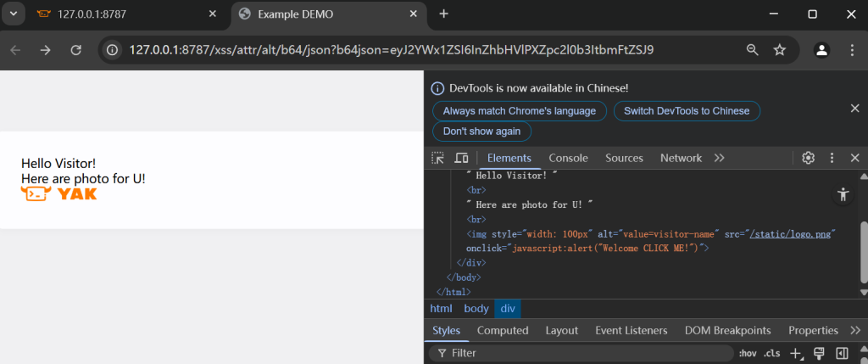Open the DevTools three-dot customize menu

pos(832,158)
